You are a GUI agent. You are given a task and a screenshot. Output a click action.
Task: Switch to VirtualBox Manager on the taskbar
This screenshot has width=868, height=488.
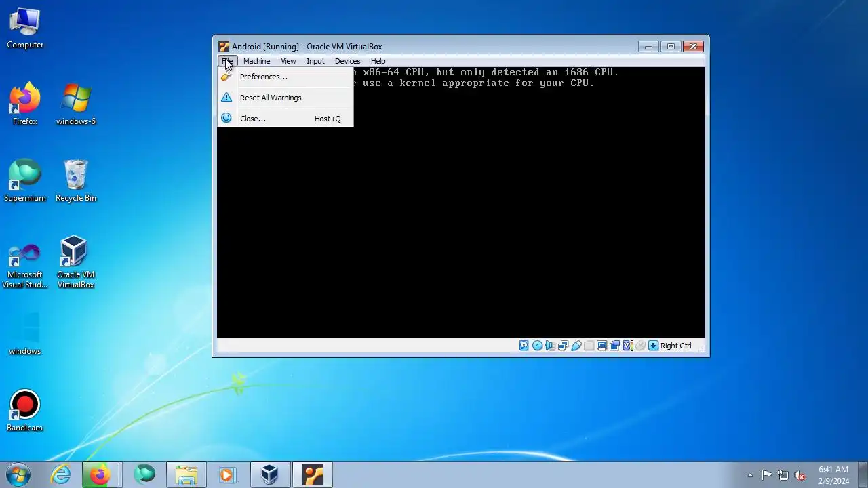(x=270, y=474)
